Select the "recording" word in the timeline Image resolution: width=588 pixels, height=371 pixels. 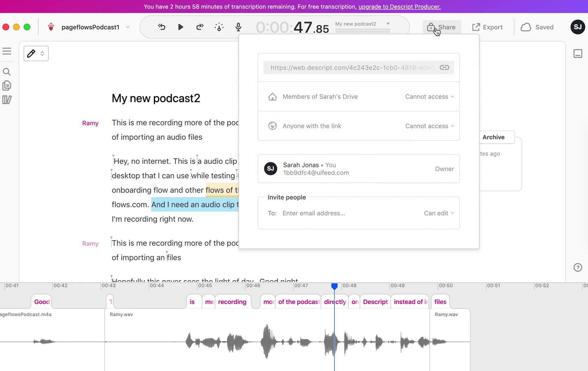click(232, 302)
